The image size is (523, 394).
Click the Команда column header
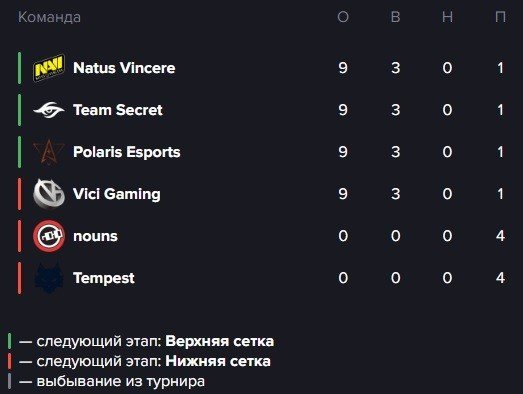click(x=49, y=17)
